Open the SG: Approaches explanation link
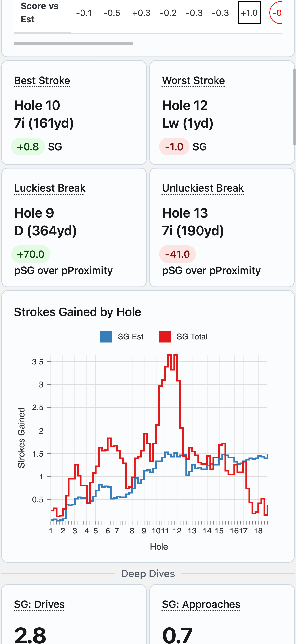This screenshot has width=296, height=644. tap(201, 604)
